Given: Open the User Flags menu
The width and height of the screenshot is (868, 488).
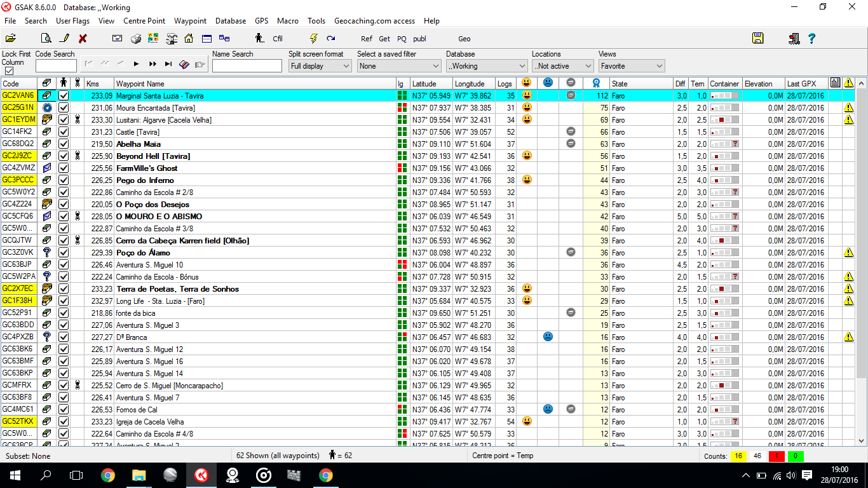Looking at the screenshot, I should (x=72, y=21).
